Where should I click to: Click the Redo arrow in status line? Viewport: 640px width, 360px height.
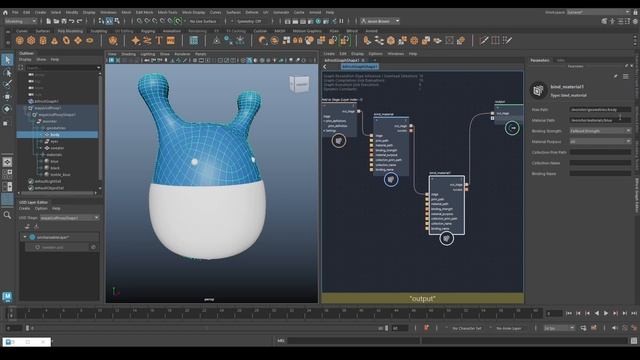(80, 21)
